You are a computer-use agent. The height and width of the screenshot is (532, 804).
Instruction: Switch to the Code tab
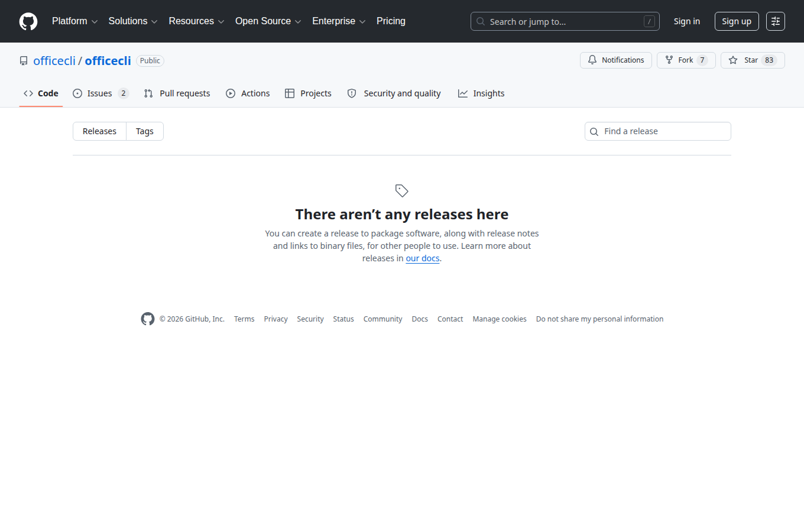click(41, 93)
